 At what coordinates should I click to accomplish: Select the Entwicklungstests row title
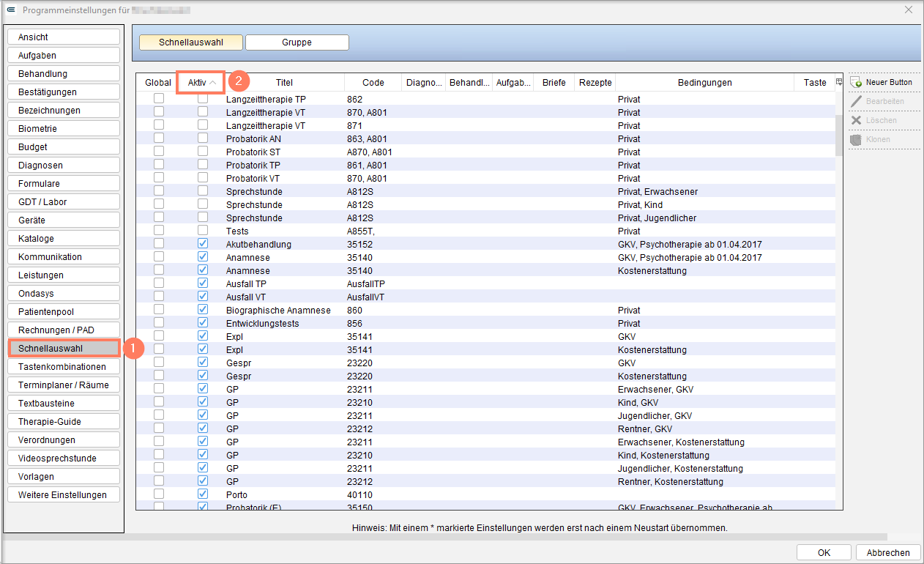coord(262,324)
